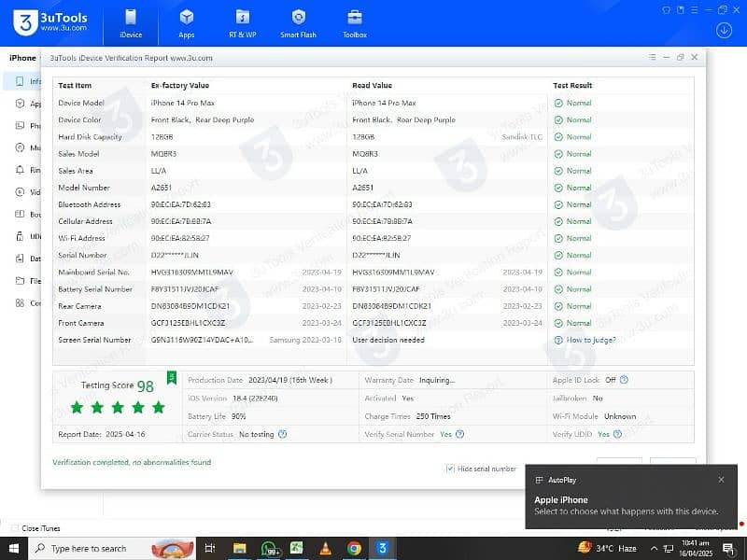Click help icon next to Apple ID Lock
This screenshot has height=560, width=747.
(x=624, y=380)
